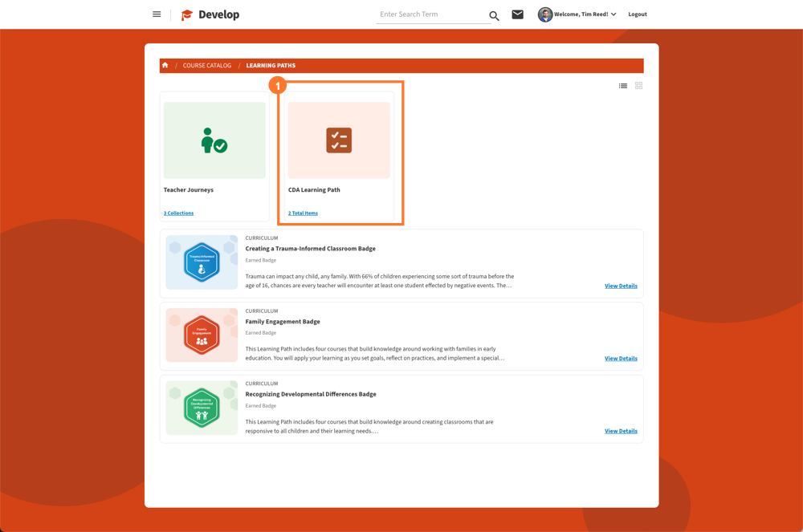Click the Family Engagement badge image

[202, 335]
